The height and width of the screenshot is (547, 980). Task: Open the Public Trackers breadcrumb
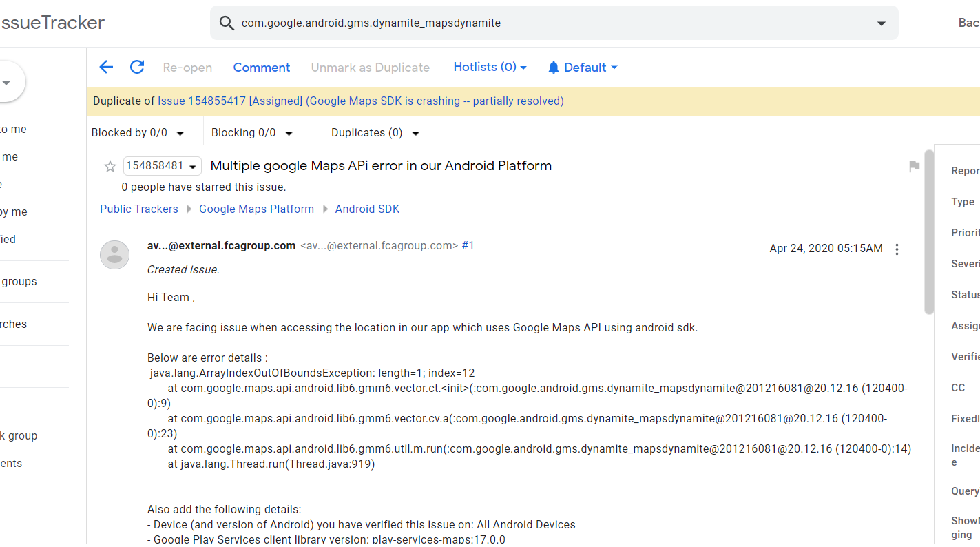point(139,209)
